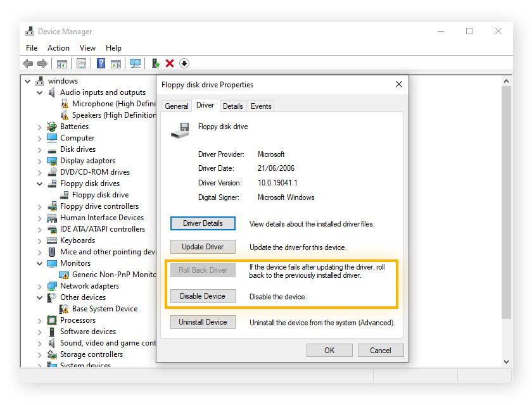This screenshot has width=532, height=405.
Task: Click the black down-arrow disable device icon
Action: pos(184,63)
